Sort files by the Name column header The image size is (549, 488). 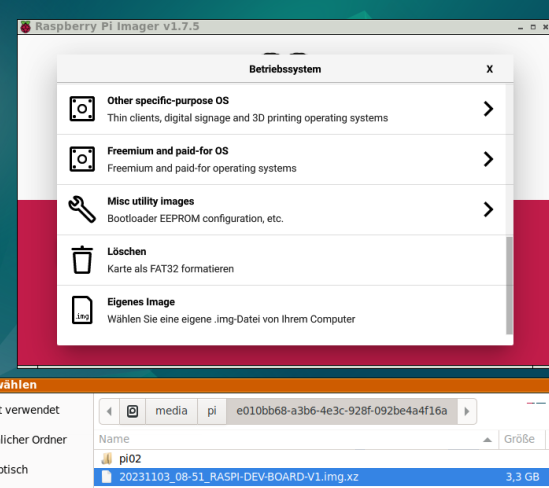click(296, 439)
